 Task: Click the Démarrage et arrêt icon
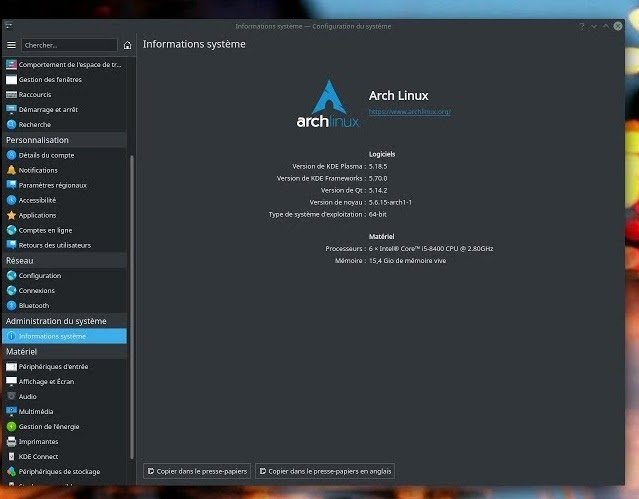click(11, 109)
